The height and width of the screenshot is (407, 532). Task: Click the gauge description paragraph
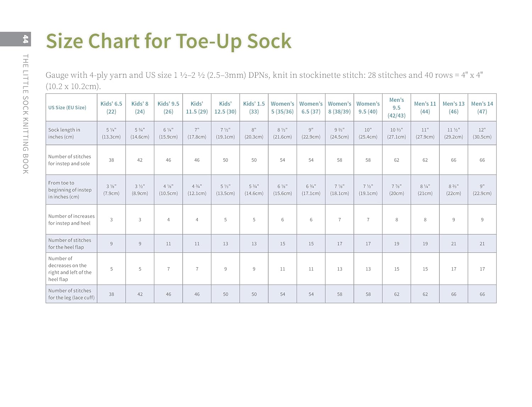point(264,81)
